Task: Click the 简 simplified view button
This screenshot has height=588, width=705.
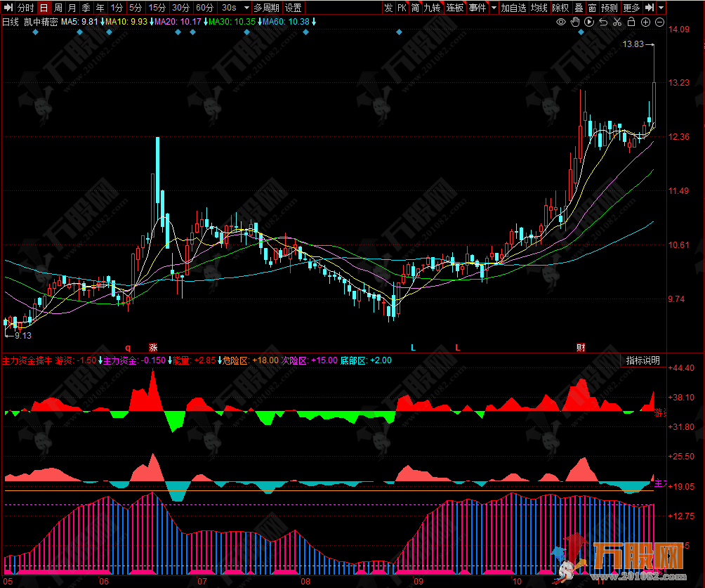Action: (x=415, y=8)
